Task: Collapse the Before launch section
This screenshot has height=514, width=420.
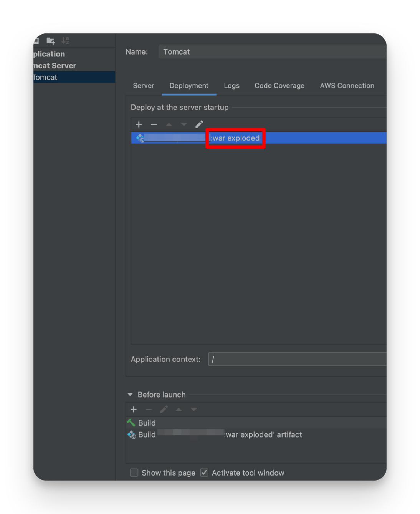Action: point(130,395)
